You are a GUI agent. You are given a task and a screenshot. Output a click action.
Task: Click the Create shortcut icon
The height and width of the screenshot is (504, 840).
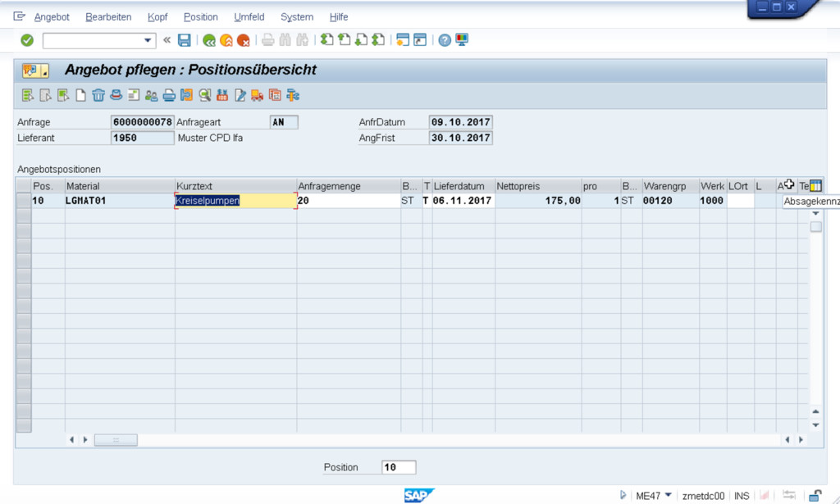(x=420, y=39)
